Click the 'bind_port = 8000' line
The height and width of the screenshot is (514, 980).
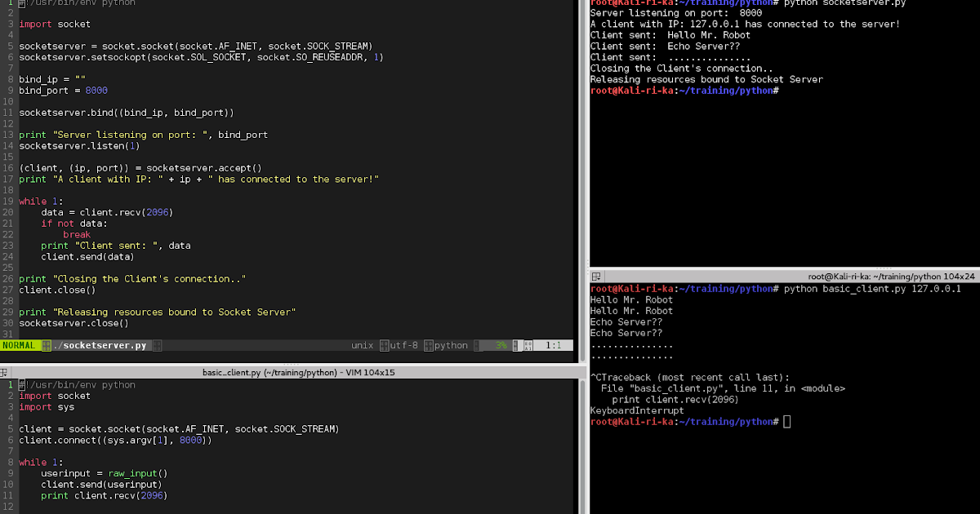click(63, 91)
